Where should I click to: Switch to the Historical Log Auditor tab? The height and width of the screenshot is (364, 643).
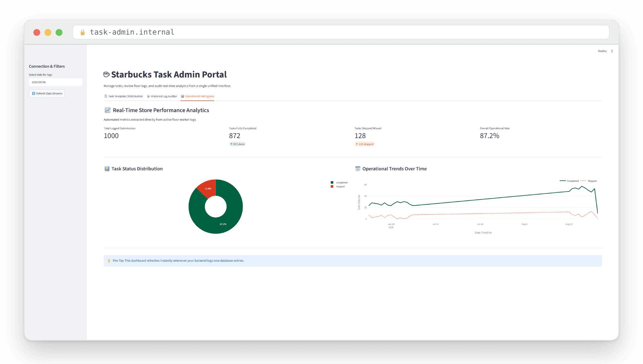[x=162, y=96]
